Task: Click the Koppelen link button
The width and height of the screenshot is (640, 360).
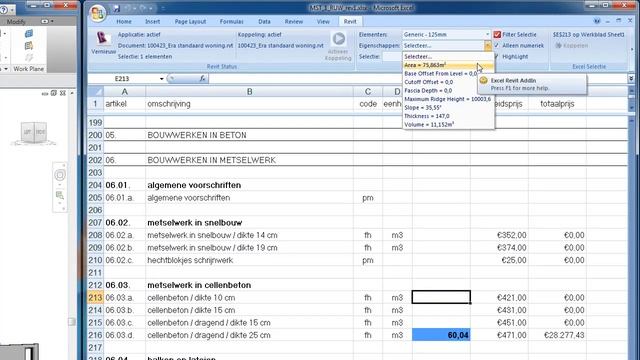Action: tap(572, 45)
